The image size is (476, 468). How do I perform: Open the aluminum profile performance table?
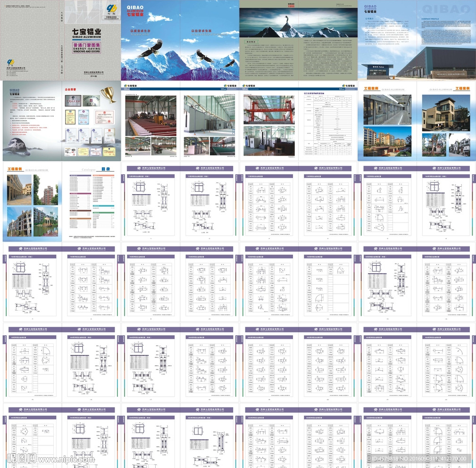coord(327,125)
